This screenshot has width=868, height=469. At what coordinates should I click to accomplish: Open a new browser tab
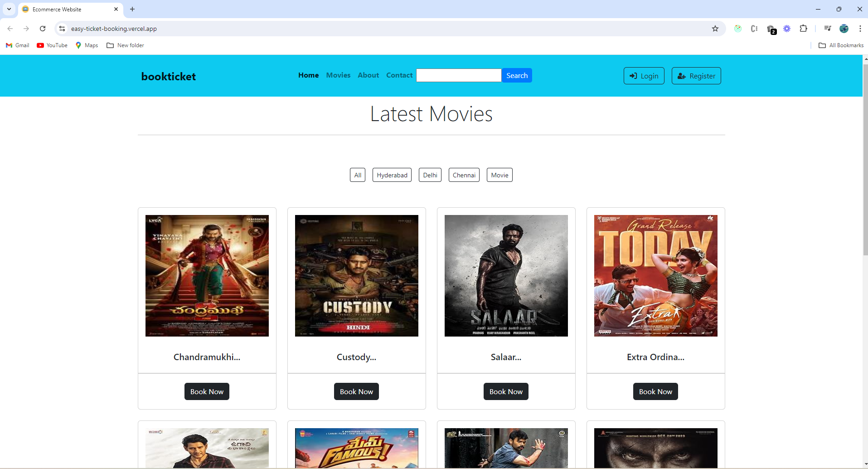(132, 9)
